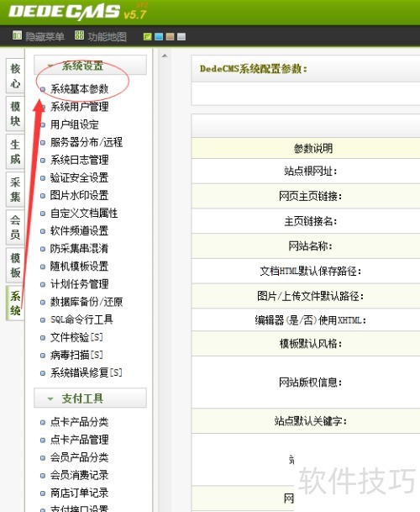The width and height of the screenshot is (420, 512).
Task: Click the 主页链接名 parameter label
Action: point(310,221)
